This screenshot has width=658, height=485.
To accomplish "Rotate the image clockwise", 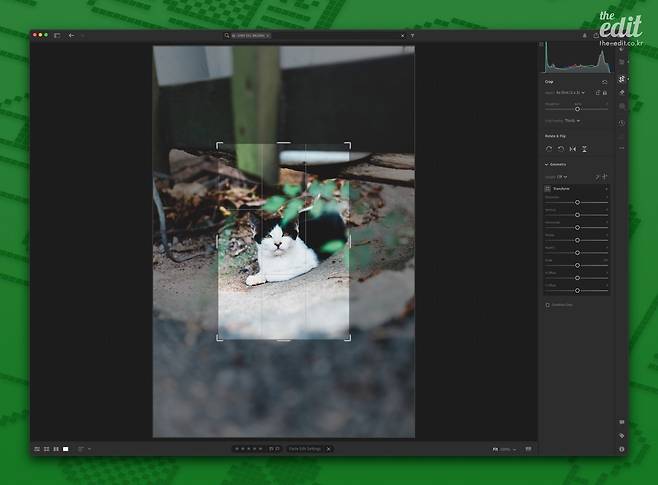I will [x=561, y=148].
